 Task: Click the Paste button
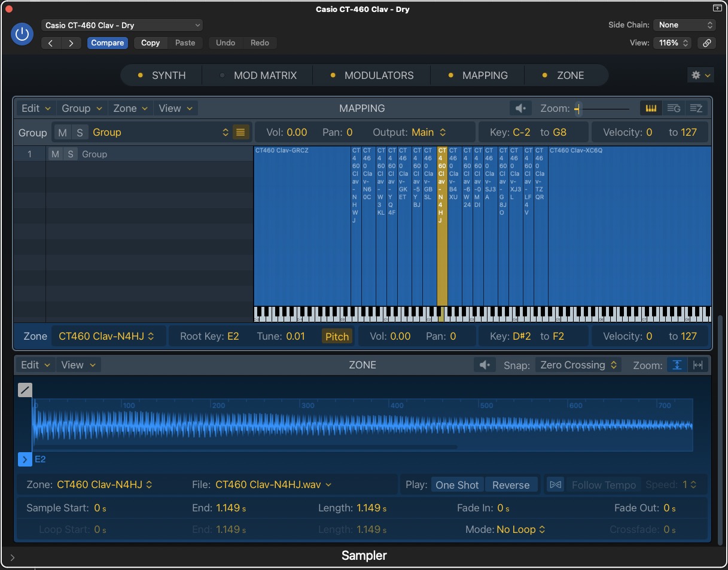tap(185, 43)
